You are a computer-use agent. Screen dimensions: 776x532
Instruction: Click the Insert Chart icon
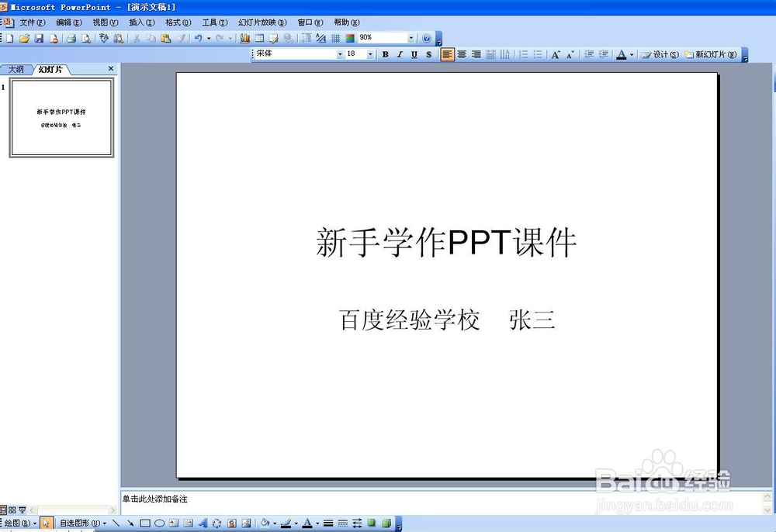pyautogui.click(x=245, y=37)
